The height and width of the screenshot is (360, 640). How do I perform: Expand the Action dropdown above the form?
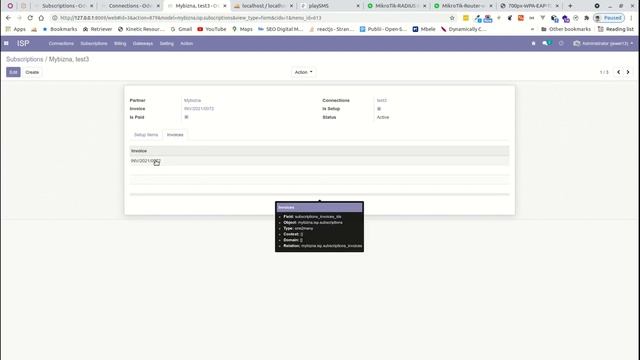coord(303,72)
